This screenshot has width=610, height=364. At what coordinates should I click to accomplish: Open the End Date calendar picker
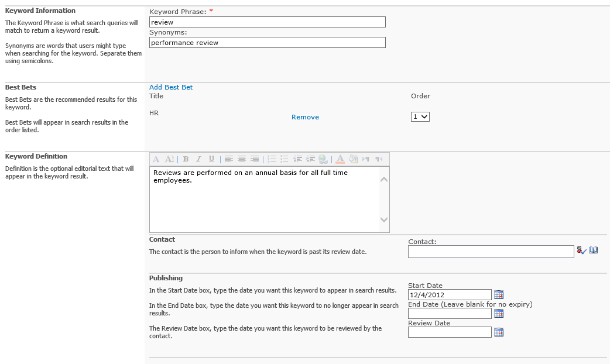pos(499,314)
